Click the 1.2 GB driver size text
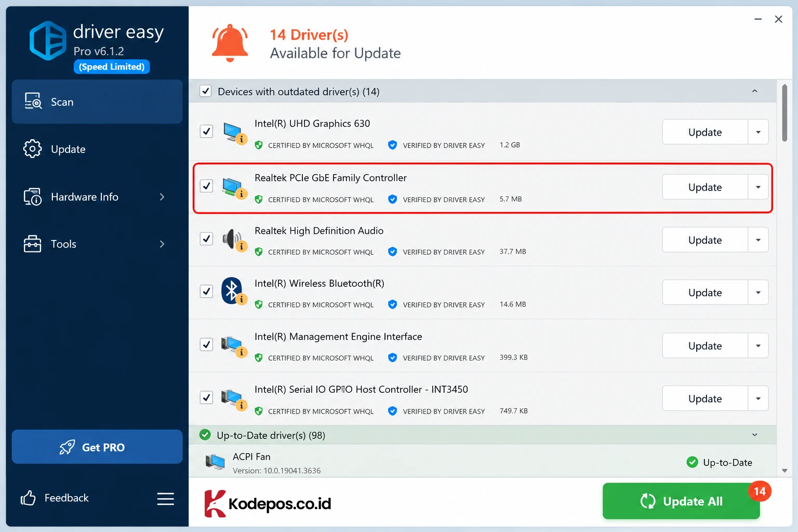798x532 pixels. tap(510, 145)
